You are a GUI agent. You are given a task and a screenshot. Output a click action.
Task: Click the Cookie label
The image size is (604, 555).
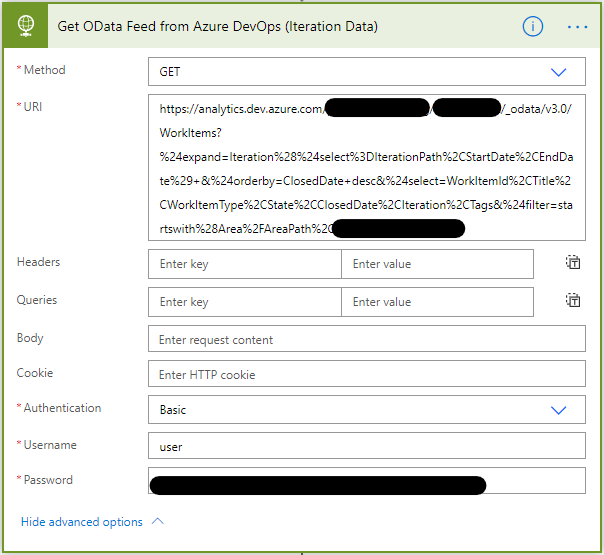coord(35,373)
